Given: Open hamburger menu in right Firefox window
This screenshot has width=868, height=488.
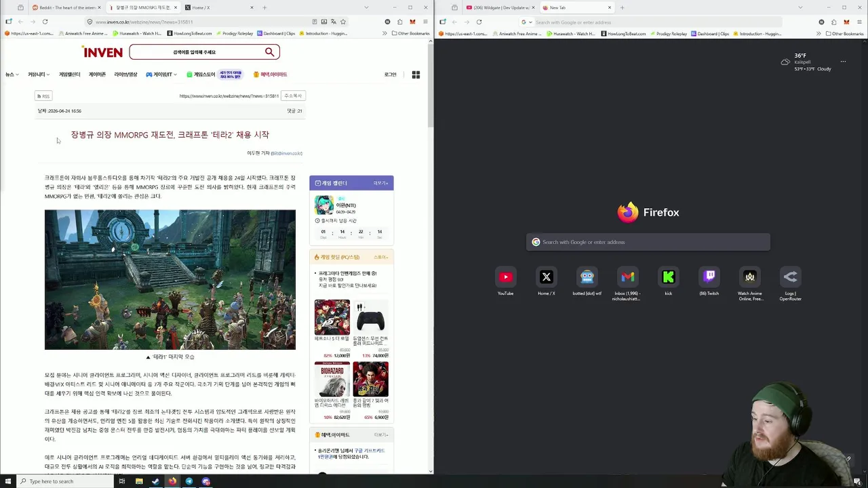Looking at the screenshot, I should [859, 22].
